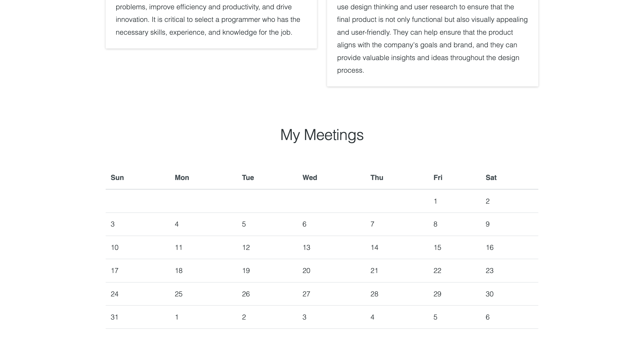Select Saturday the 30th
Screen dimensions: 644x359
490,294
